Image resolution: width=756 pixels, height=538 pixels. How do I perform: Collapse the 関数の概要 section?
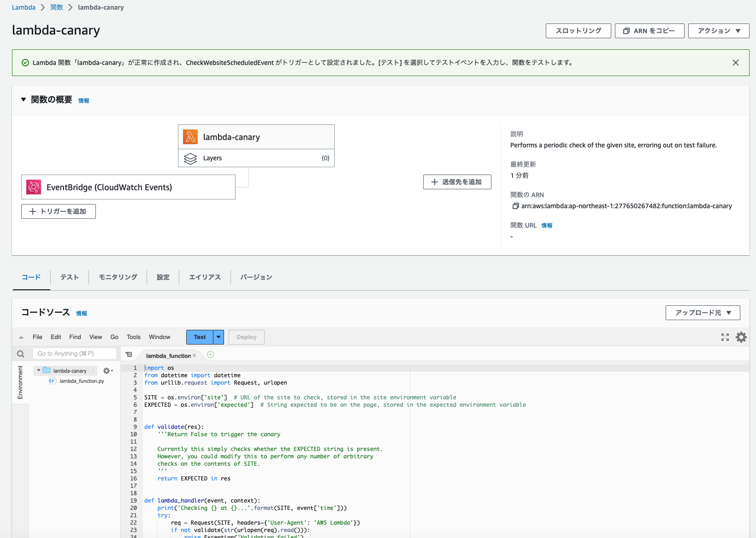[24, 99]
